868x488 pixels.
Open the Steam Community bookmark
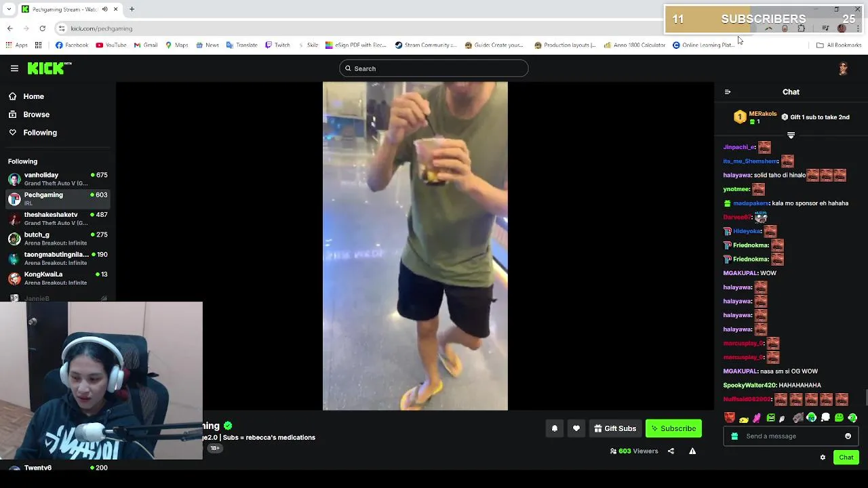tap(426, 45)
